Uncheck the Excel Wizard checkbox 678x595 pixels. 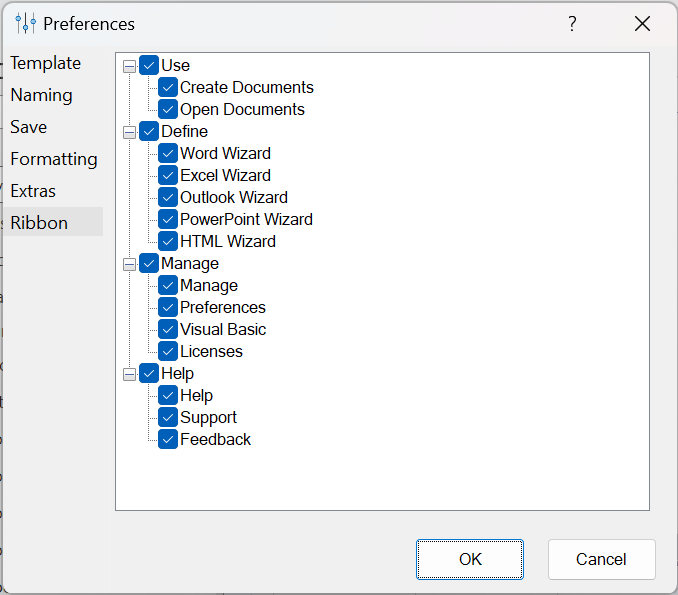coord(168,175)
